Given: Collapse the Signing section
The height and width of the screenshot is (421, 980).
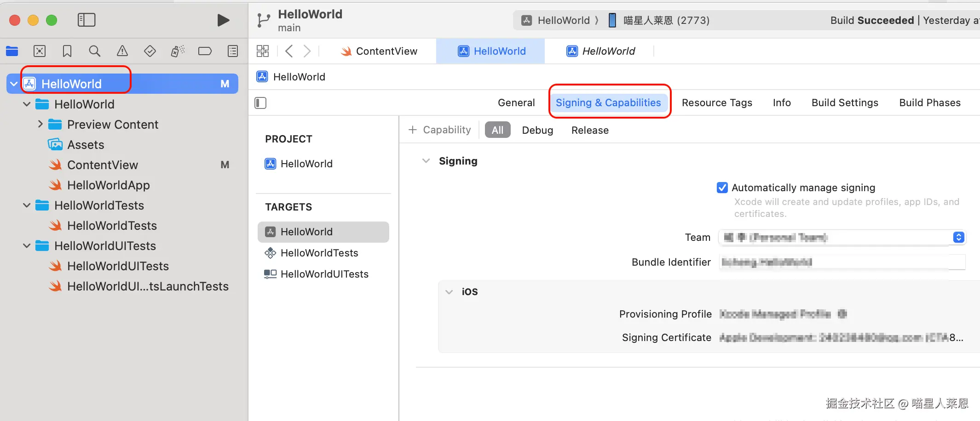Looking at the screenshot, I should click(426, 161).
